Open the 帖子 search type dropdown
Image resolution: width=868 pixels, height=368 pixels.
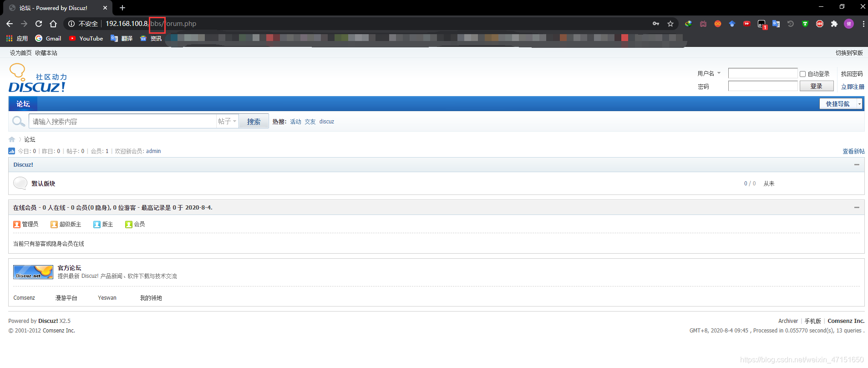(x=227, y=121)
